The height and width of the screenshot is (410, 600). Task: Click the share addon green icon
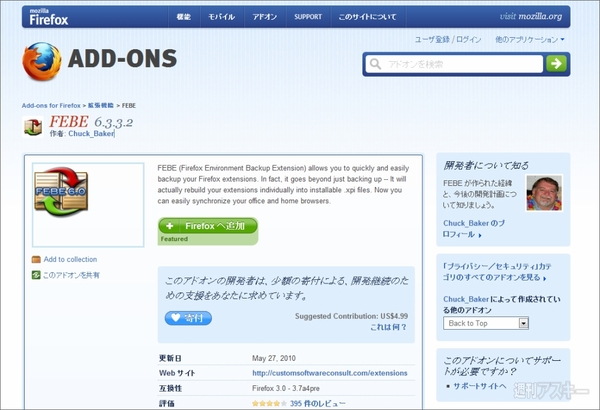[36, 275]
